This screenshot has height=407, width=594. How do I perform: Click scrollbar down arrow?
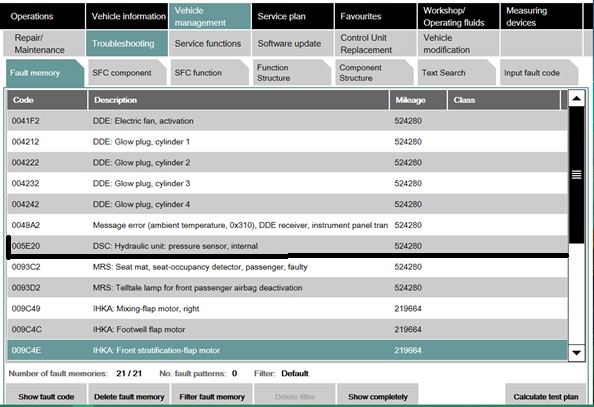[577, 353]
